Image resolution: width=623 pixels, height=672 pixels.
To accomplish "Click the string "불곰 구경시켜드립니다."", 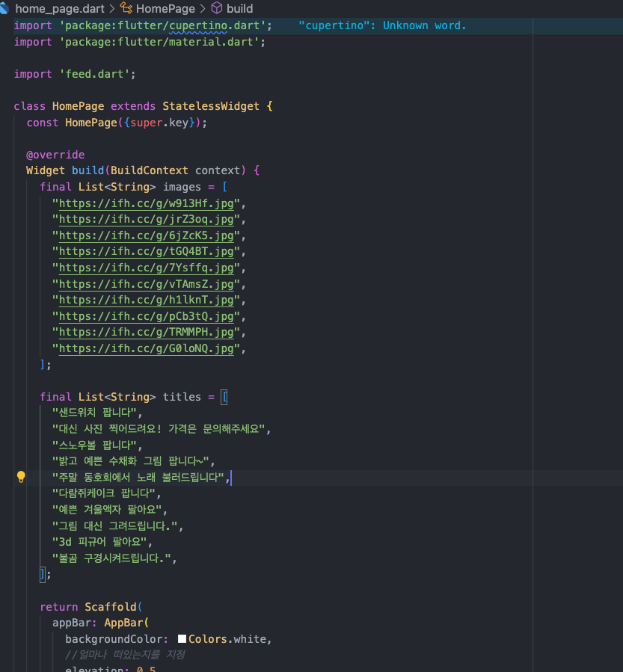I will 111,558.
